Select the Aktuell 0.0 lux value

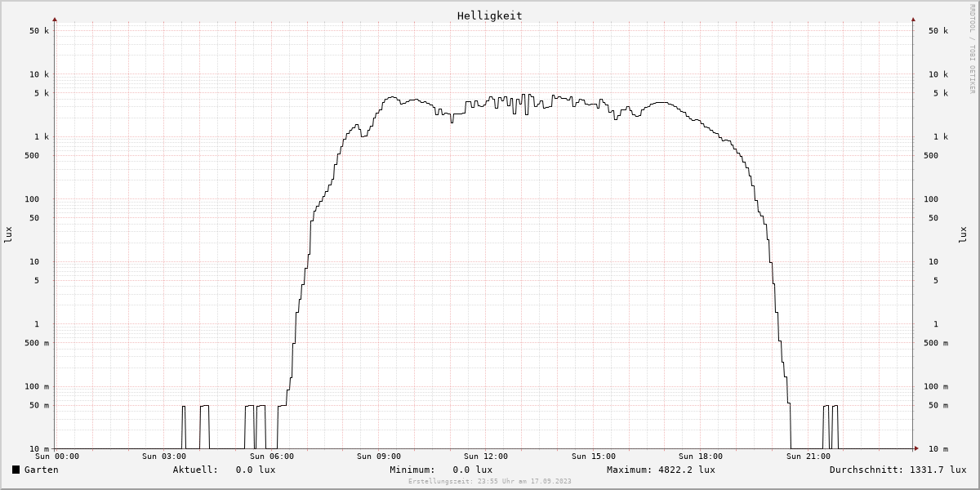point(256,470)
